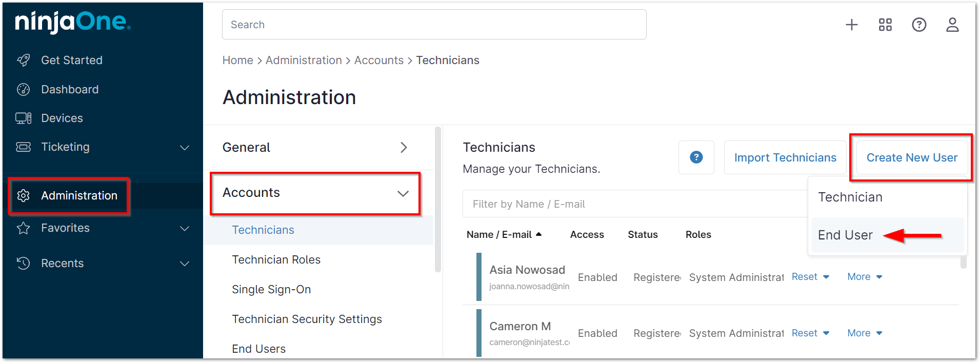The width and height of the screenshot is (980, 363).
Task: Click the help question mark in header
Action: [919, 25]
